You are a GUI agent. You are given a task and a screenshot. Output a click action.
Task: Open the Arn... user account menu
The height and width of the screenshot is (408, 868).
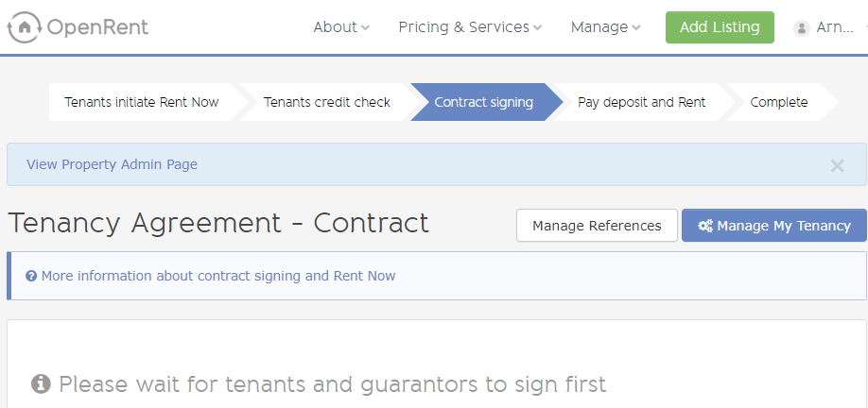click(830, 27)
